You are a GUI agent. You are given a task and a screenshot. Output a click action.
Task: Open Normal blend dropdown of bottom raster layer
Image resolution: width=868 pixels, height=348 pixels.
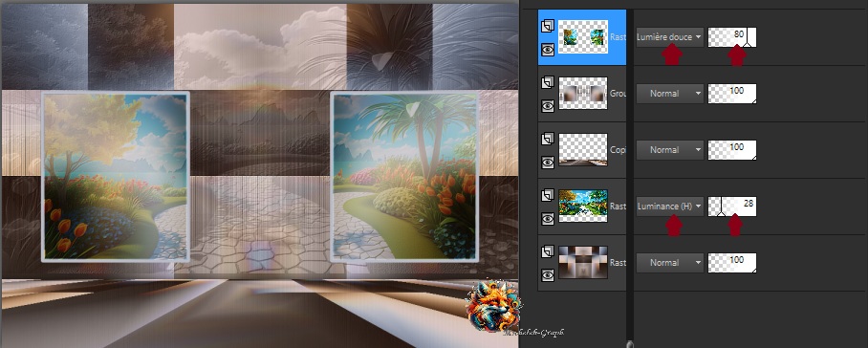pyautogui.click(x=670, y=263)
